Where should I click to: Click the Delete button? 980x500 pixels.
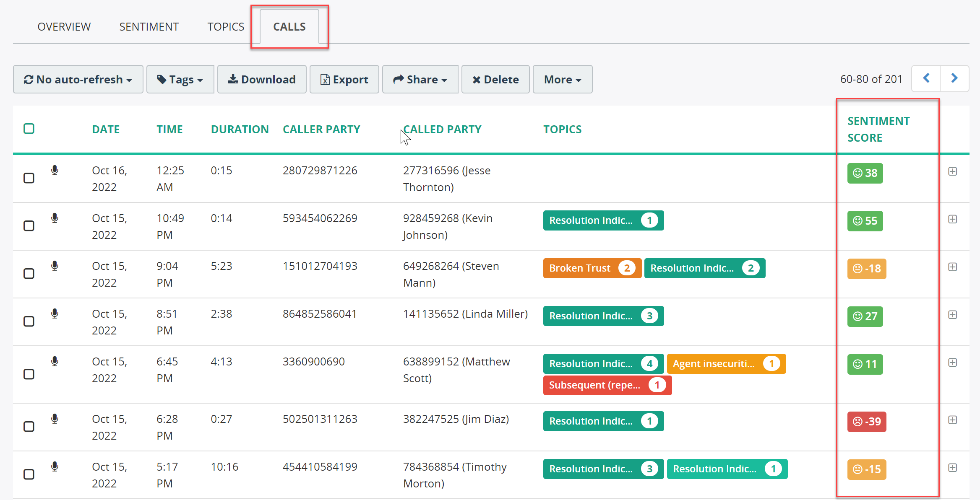click(x=495, y=79)
